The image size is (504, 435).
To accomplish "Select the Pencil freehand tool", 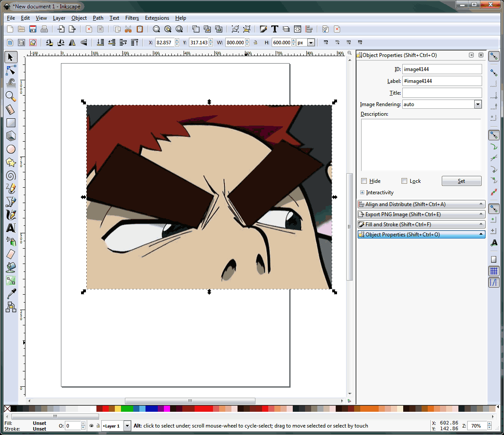I will (x=11, y=189).
